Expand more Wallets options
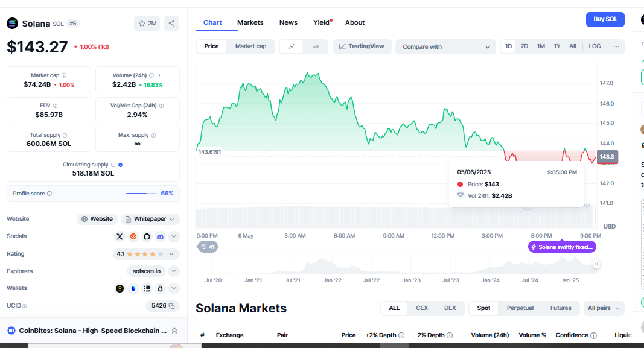This screenshot has height=348, width=644. coord(174,288)
